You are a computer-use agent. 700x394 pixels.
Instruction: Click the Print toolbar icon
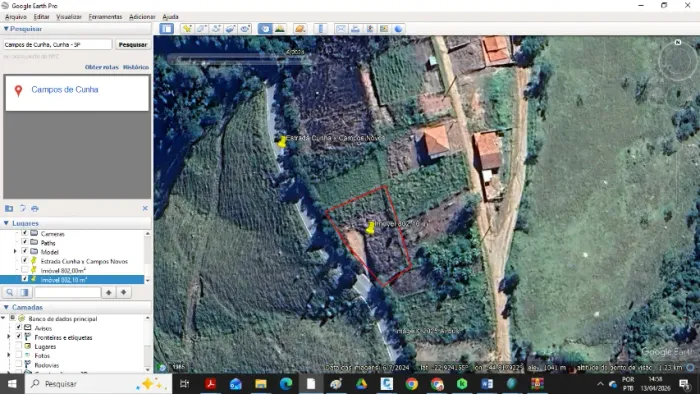[355, 29]
